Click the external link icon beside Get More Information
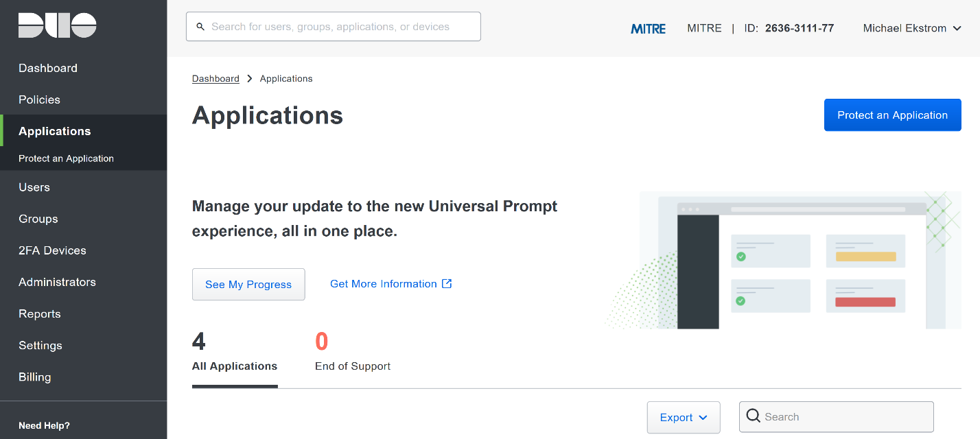Viewport: 980px width, 439px height. pyautogui.click(x=447, y=284)
